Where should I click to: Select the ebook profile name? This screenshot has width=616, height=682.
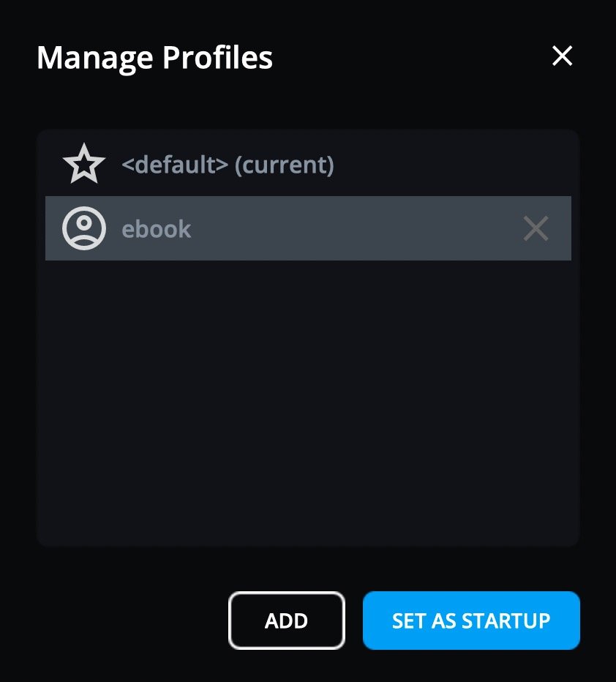click(x=157, y=229)
